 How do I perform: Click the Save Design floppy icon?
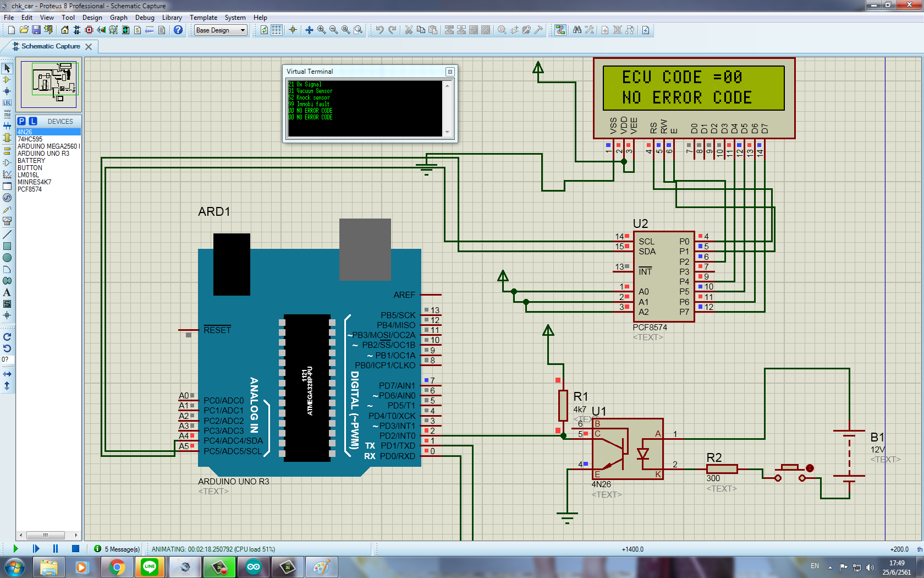(x=36, y=30)
